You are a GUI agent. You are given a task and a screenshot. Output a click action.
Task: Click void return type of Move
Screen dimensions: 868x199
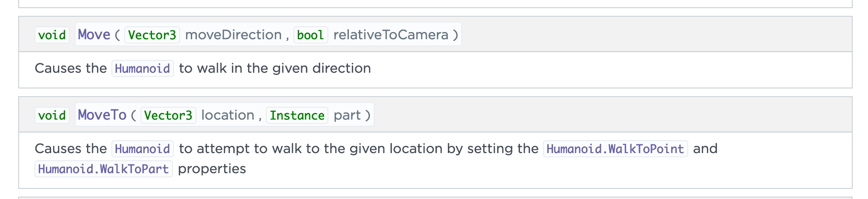(x=52, y=35)
